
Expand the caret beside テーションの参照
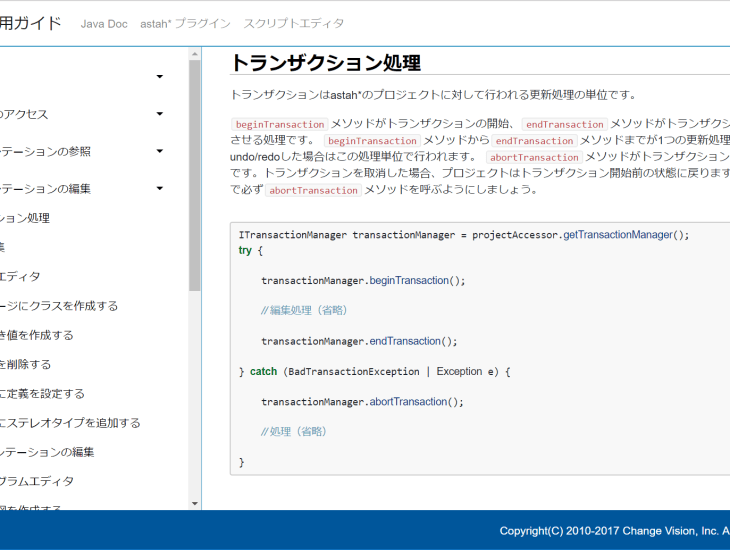tap(159, 151)
